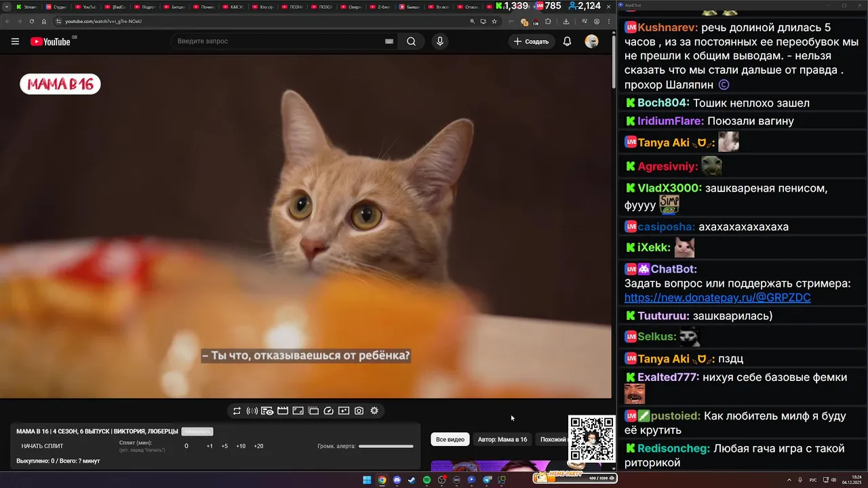Screen dimensions: 868x488
Task: Select the Все видео filter chip
Action: click(x=450, y=440)
